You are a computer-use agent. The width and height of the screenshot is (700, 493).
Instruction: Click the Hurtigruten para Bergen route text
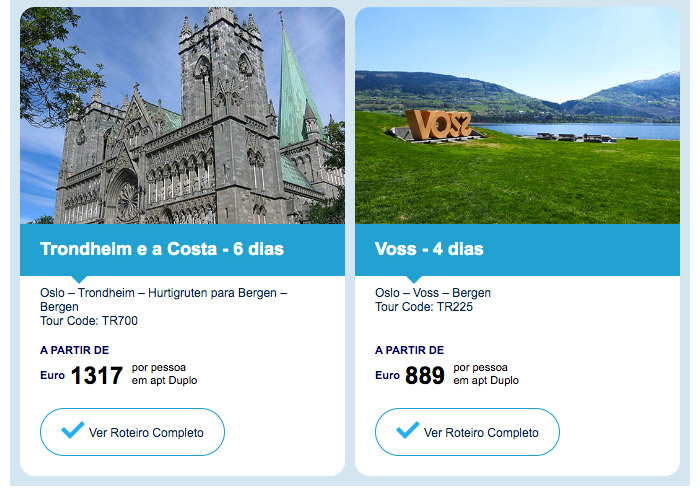point(212,293)
